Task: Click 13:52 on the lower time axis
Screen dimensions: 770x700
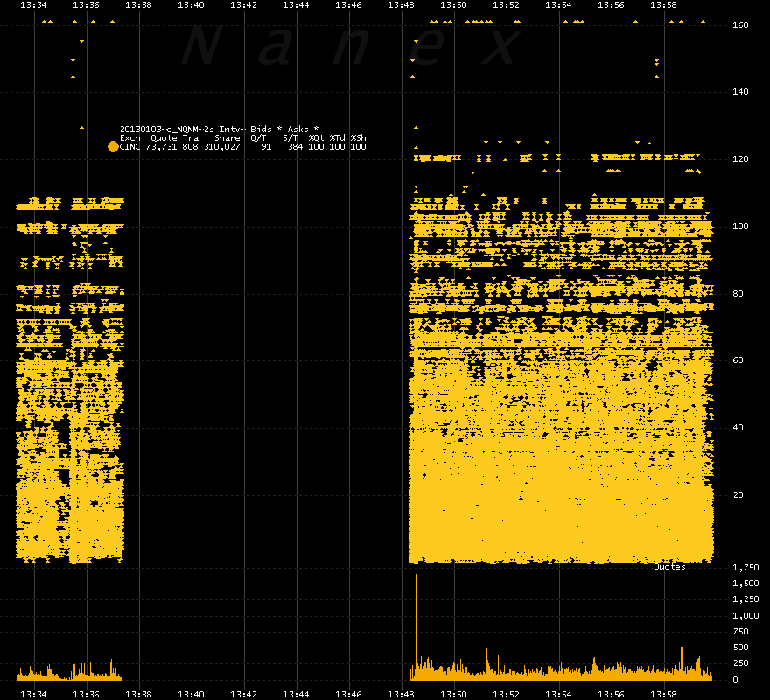Action: (506, 695)
